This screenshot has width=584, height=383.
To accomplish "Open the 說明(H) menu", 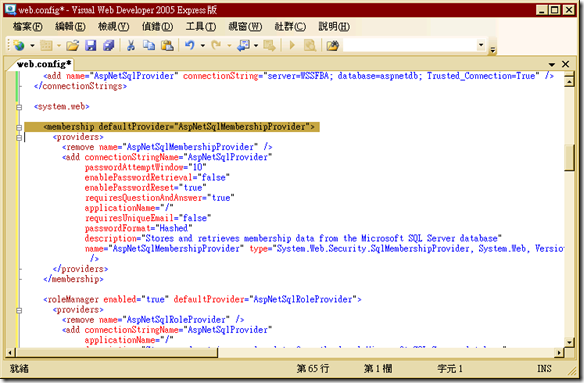I will coord(334,26).
